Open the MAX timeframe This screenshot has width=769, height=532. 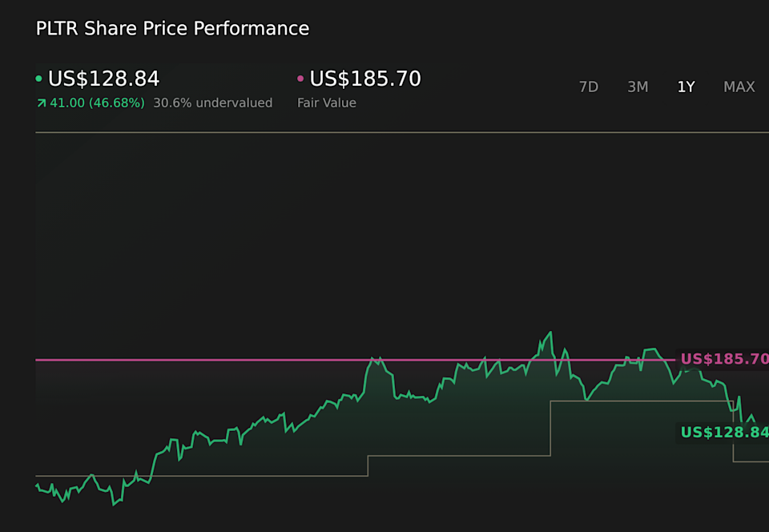(x=739, y=87)
